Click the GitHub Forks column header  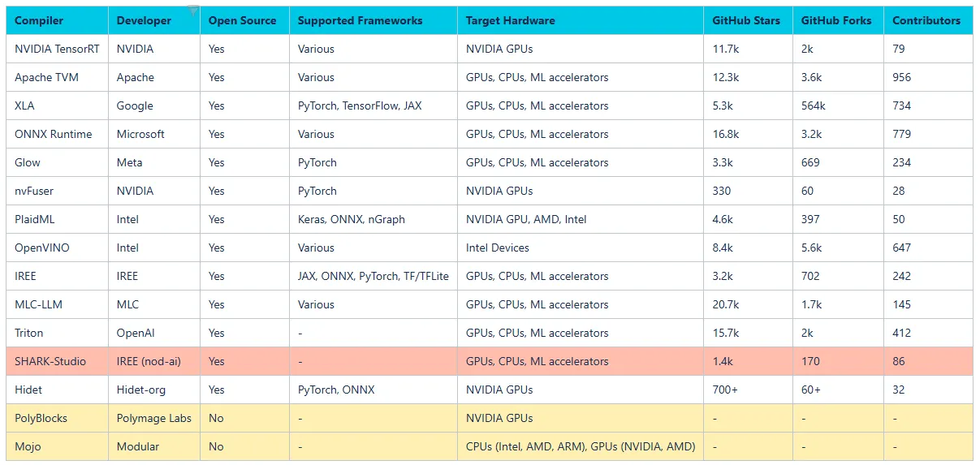pyautogui.click(x=839, y=20)
